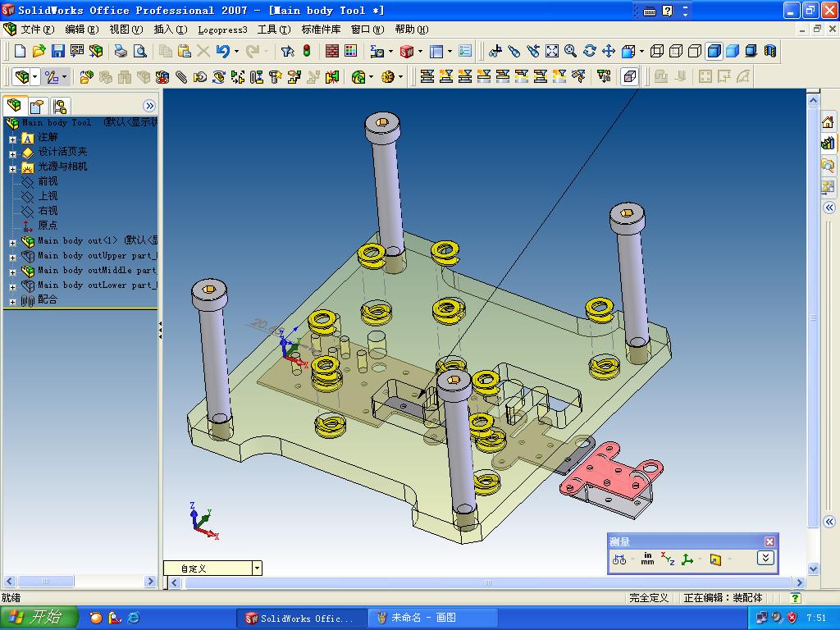Viewport: 840px width, 630px height.
Task: Open the 视图(V) menu
Action: point(126,30)
